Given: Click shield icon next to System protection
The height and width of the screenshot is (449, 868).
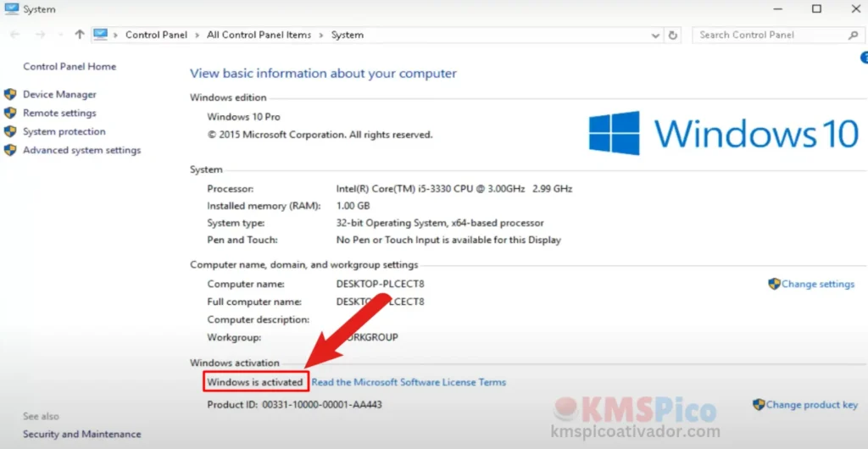Looking at the screenshot, I should pyautogui.click(x=10, y=131).
